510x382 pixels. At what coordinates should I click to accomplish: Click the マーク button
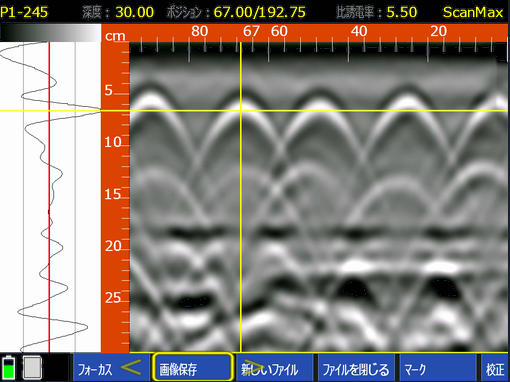tap(438, 367)
